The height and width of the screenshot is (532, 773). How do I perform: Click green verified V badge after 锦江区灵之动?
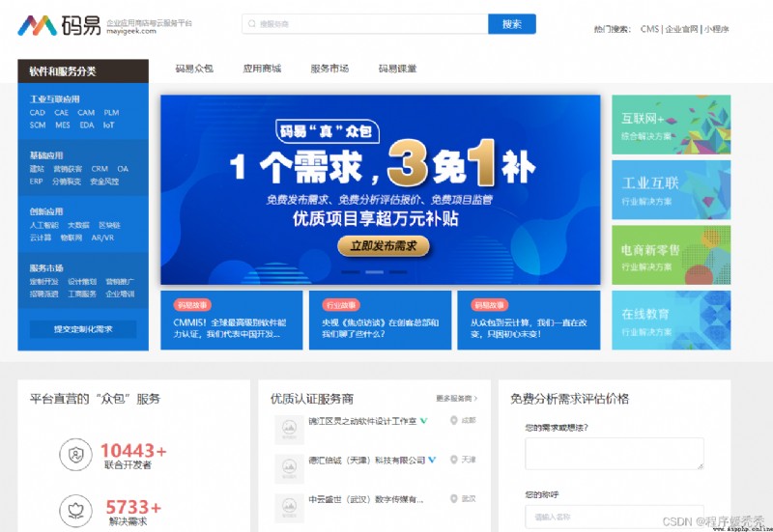423,421
